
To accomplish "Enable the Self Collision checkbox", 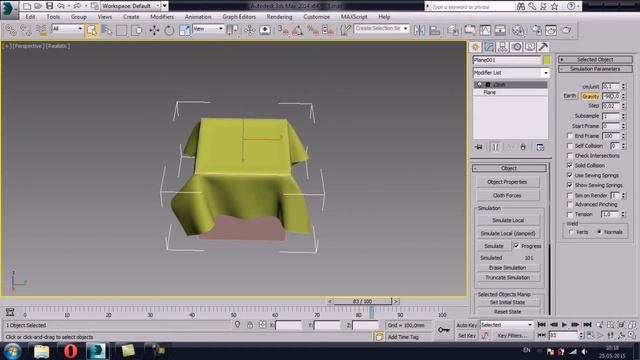I will click(x=570, y=146).
